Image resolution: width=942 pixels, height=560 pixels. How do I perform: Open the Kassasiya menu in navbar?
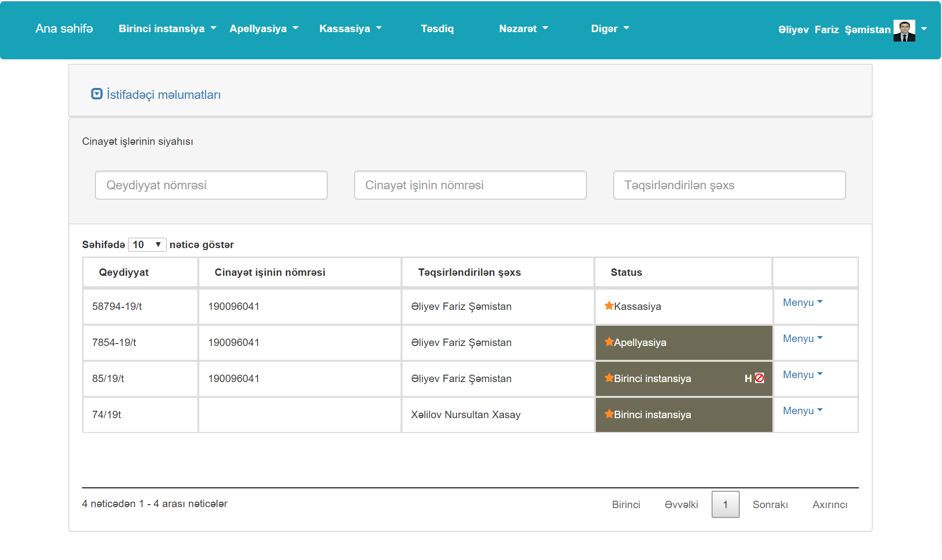click(350, 29)
